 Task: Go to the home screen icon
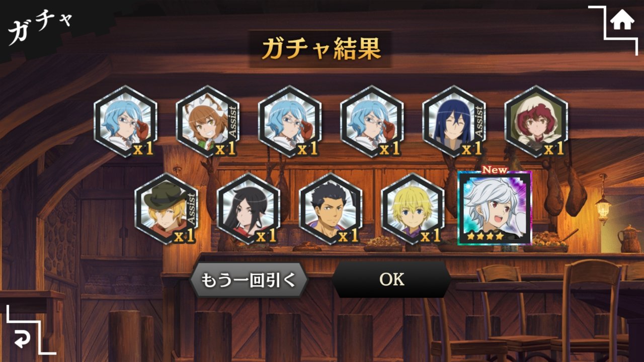[x=622, y=21]
